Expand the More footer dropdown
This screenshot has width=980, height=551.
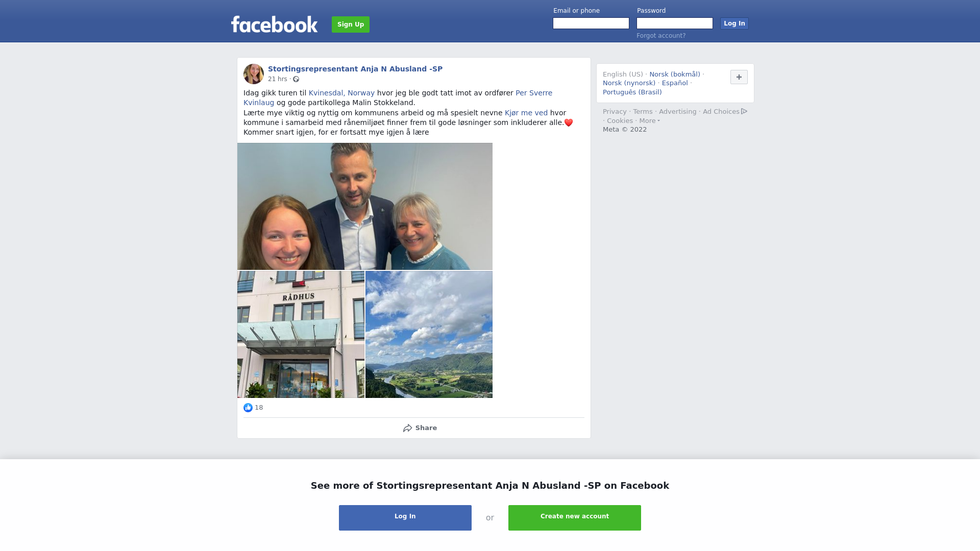click(650, 121)
